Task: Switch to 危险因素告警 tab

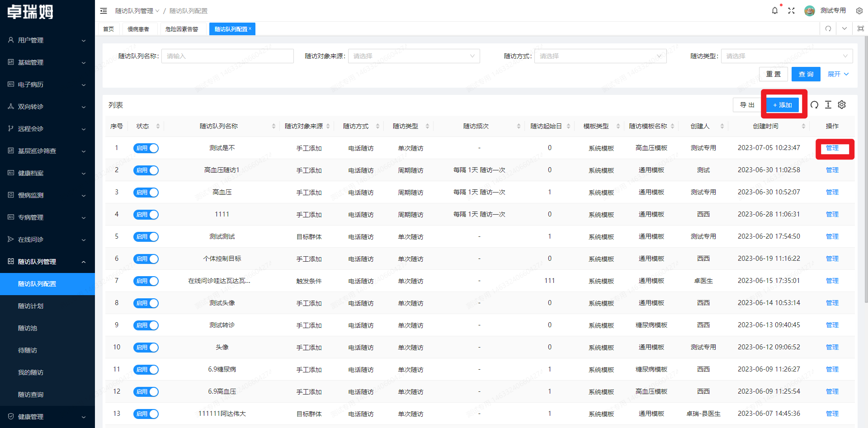Action: click(182, 29)
